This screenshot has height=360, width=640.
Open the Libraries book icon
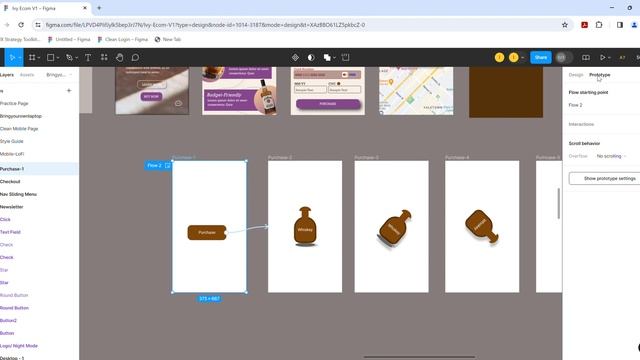click(x=586, y=58)
